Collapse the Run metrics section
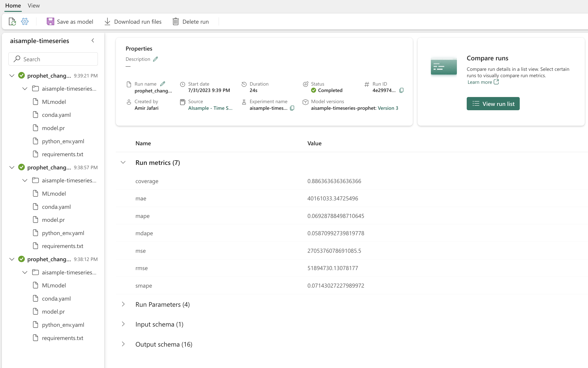The height and width of the screenshot is (368, 588). pos(123,162)
